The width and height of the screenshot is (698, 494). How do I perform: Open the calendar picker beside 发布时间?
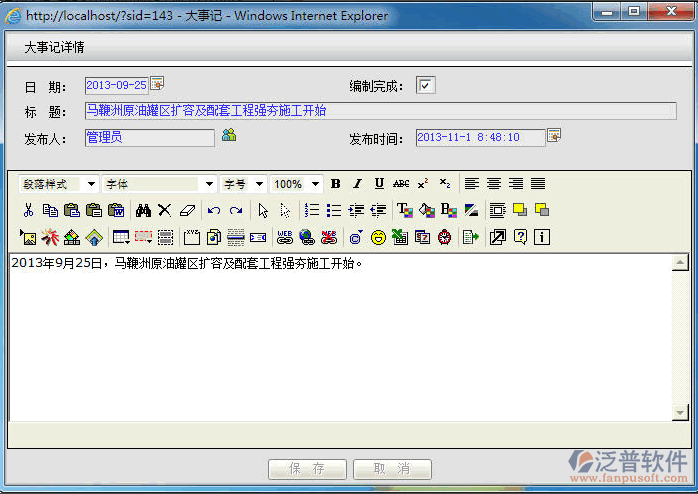(554, 135)
